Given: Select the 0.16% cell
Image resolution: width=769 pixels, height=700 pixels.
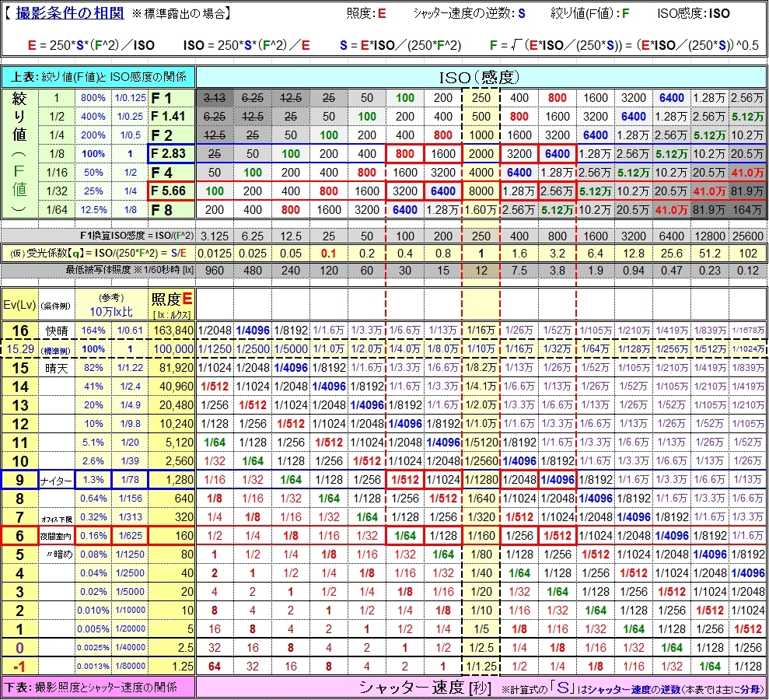Looking at the screenshot, I should pyautogui.click(x=93, y=536).
